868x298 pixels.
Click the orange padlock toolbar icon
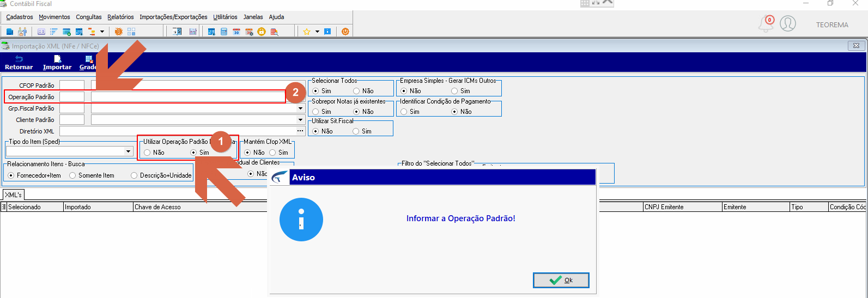(x=262, y=32)
